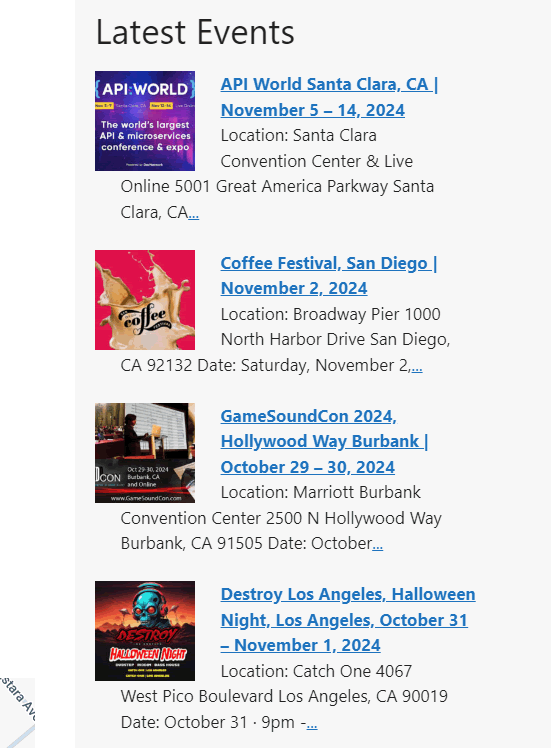
Task: Click the Broadway Pier location description text
Action: tap(285, 340)
